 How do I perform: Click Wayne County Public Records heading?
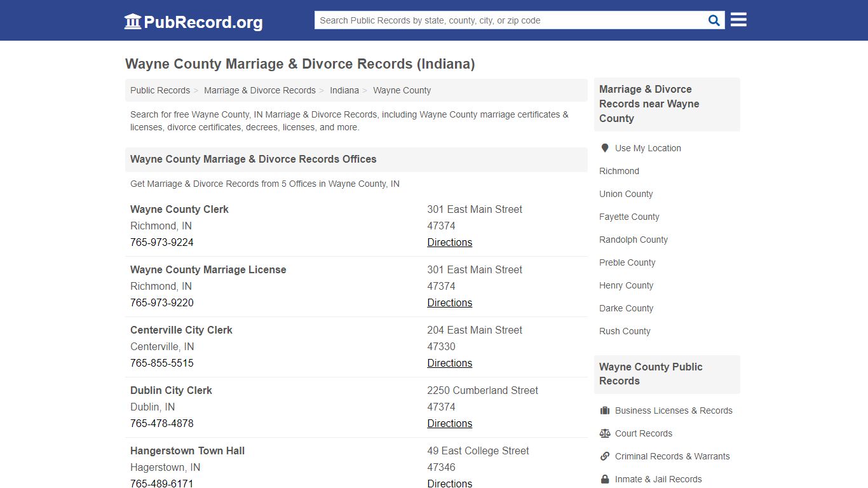[x=651, y=374]
